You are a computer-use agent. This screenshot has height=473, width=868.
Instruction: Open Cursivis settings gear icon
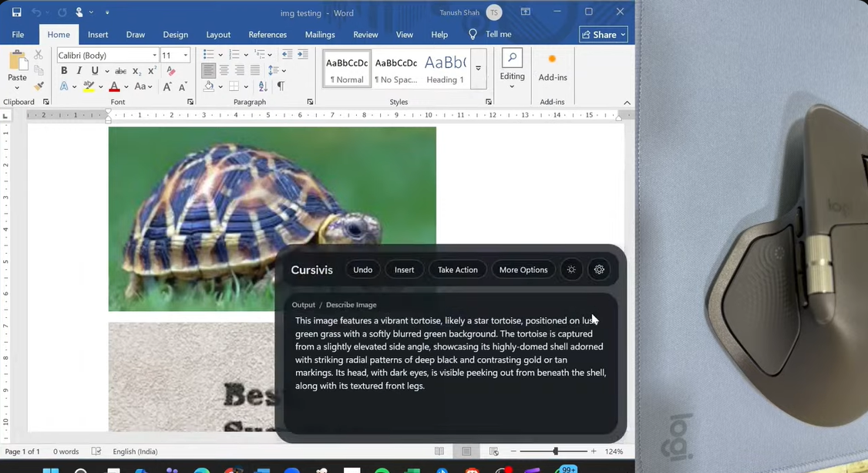coord(599,270)
